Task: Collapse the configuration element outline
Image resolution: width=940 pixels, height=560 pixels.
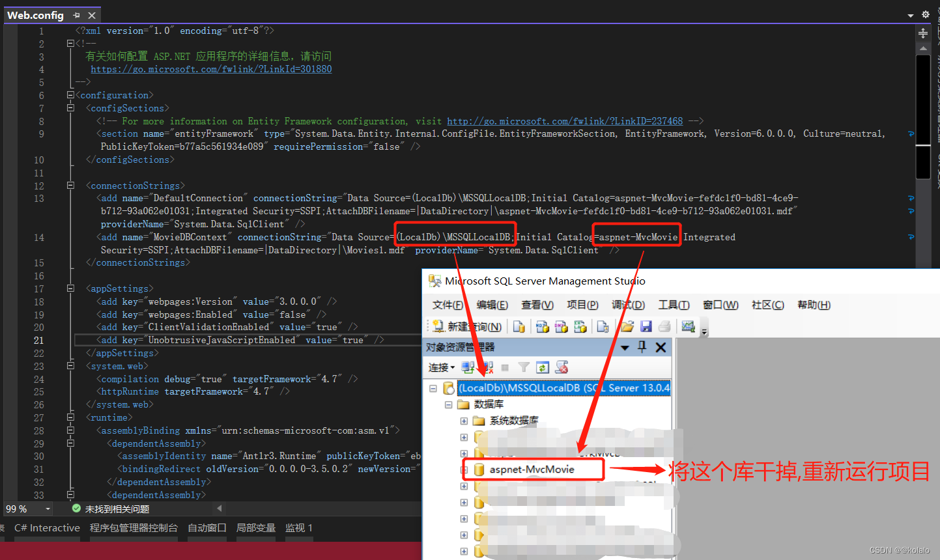Action: click(x=70, y=95)
